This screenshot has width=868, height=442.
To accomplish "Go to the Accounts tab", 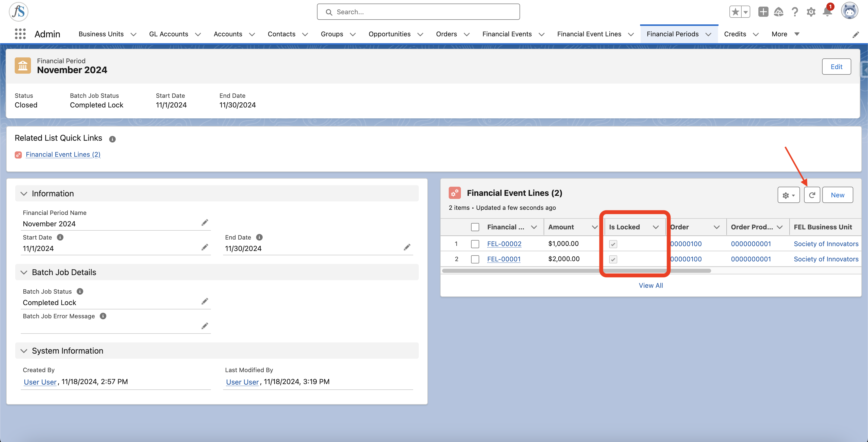I will 228,34.
